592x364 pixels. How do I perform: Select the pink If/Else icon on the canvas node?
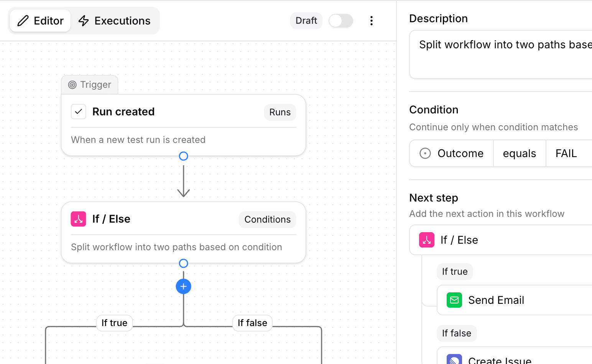point(78,219)
